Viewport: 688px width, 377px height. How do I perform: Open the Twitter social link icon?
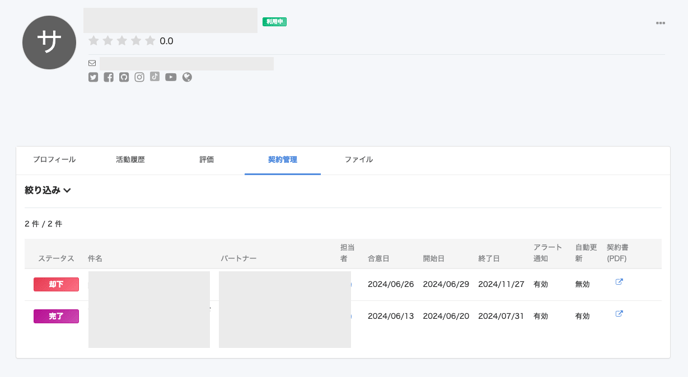[x=93, y=77]
